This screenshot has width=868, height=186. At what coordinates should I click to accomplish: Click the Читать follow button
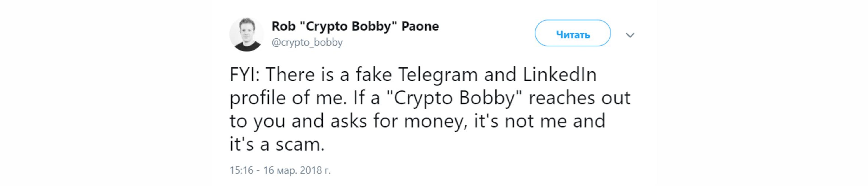[573, 33]
